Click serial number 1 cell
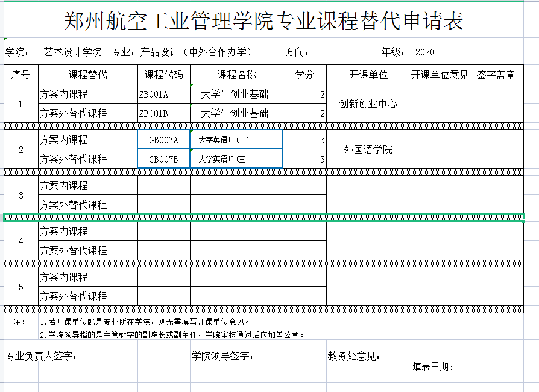This screenshot has height=392, width=539. click(21, 104)
